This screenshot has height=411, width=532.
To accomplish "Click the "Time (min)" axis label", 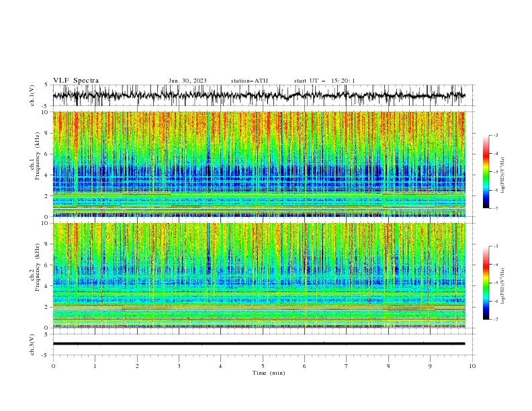I will tap(269, 373).
